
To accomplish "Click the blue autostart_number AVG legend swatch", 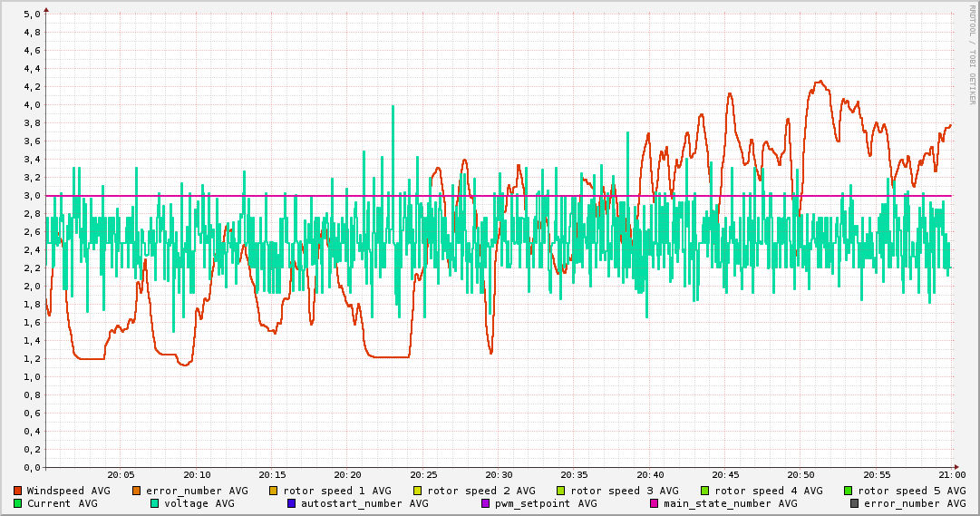I will [x=291, y=503].
